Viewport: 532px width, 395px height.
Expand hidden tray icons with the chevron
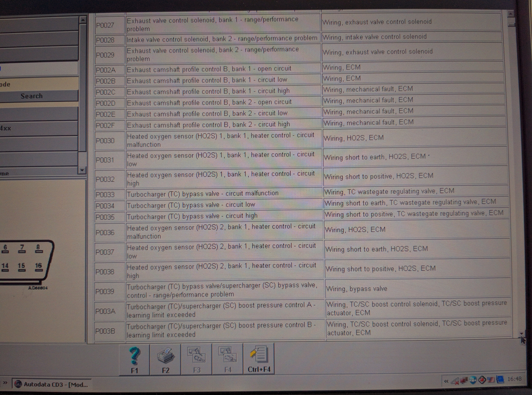(446, 381)
